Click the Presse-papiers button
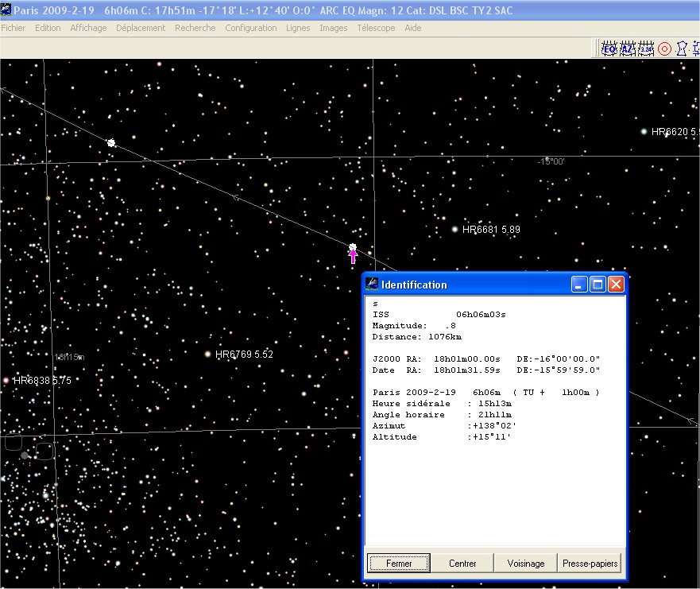This screenshot has width=700, height=589. click(x=590, y=563)
